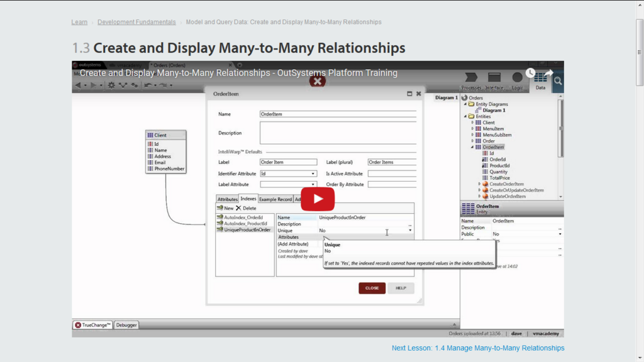Open the Public property dropdown

[x=560, y=234]
